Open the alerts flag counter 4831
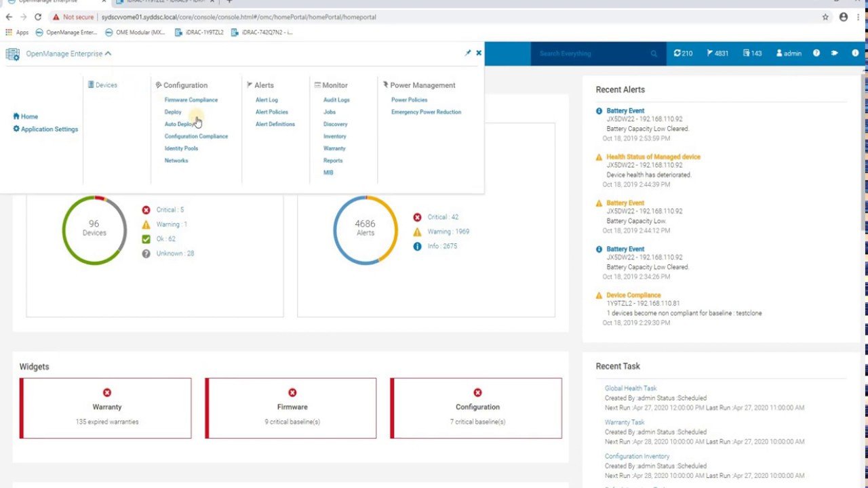This screenshot has width=868, height=488. pyautogui.click(x=717, y=54)
